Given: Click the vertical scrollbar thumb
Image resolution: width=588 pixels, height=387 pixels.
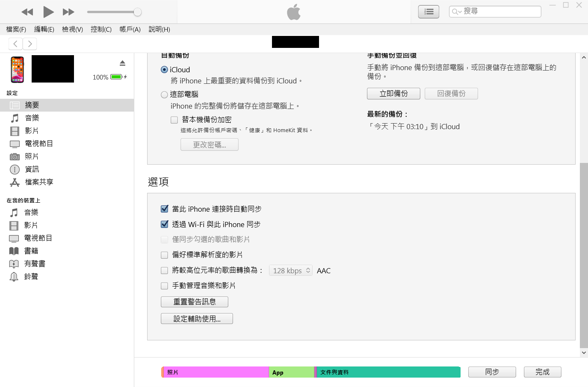Looking at the screenshot, I should pyautogui.click(x=584, y=255).
